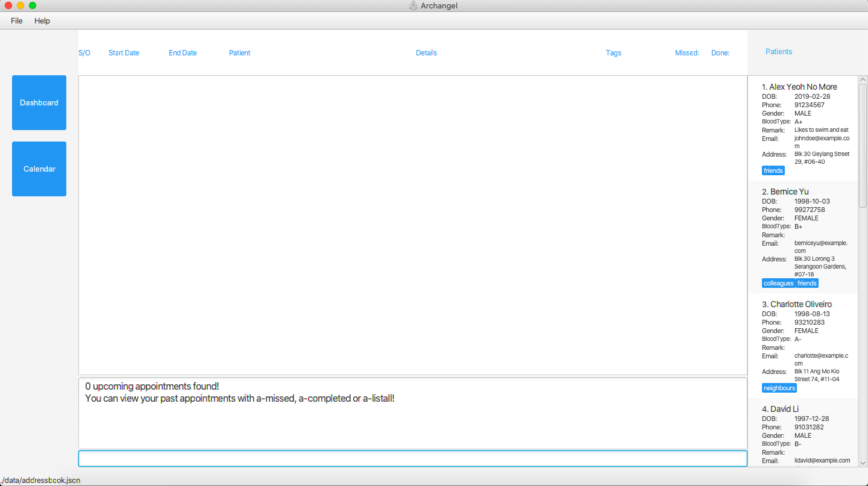Open the Dashboard view
The image size is (868, 486).
[39, 102]
